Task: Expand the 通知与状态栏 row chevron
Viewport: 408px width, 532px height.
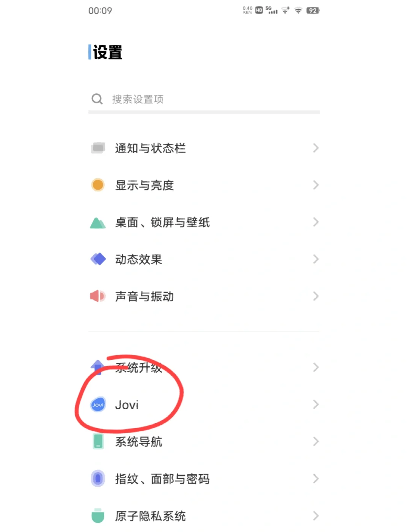Action: (316, 148)
